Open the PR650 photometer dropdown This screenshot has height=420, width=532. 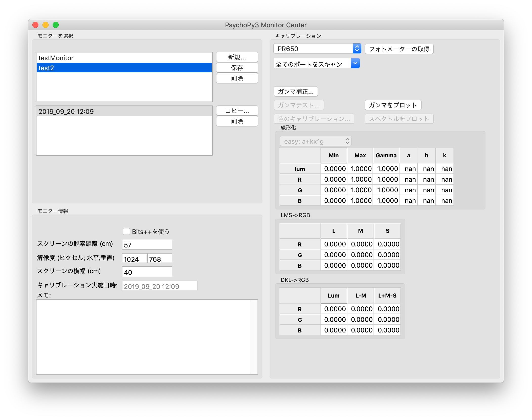317,49
